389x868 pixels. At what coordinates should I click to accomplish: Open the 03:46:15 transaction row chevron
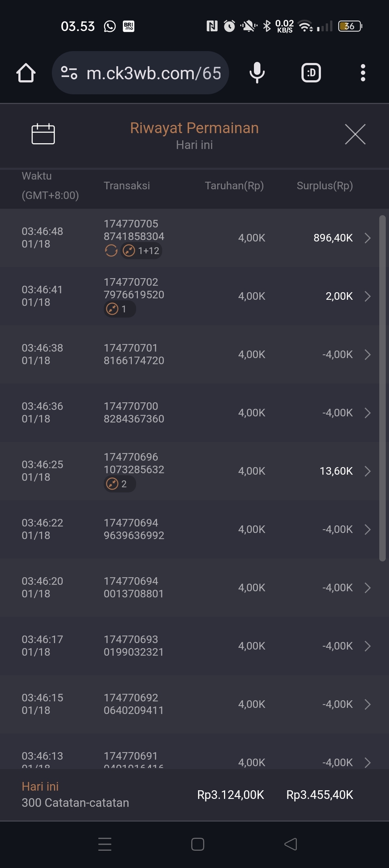(367, 704)
